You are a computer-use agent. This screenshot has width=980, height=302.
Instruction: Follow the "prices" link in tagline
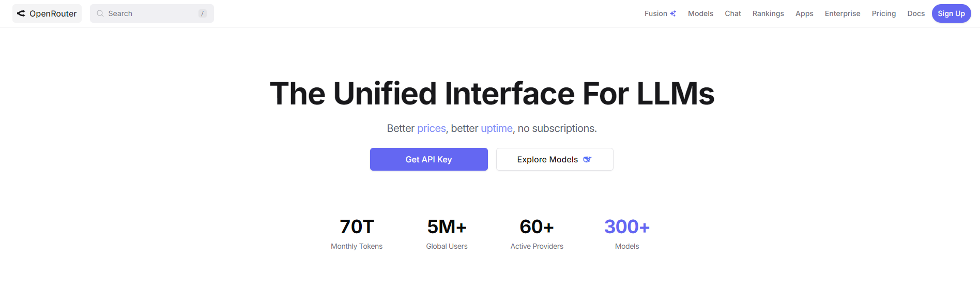click(432, 128)
